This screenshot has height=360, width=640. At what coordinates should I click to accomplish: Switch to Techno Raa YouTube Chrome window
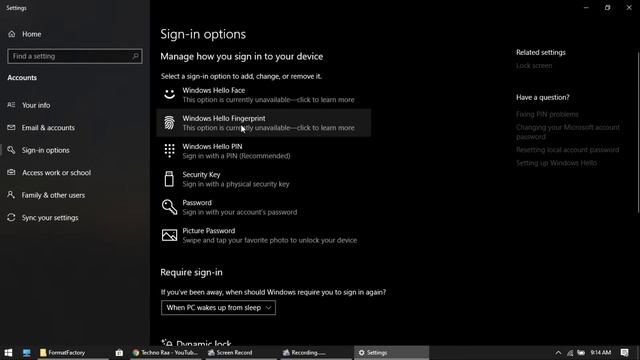[165, 353]
